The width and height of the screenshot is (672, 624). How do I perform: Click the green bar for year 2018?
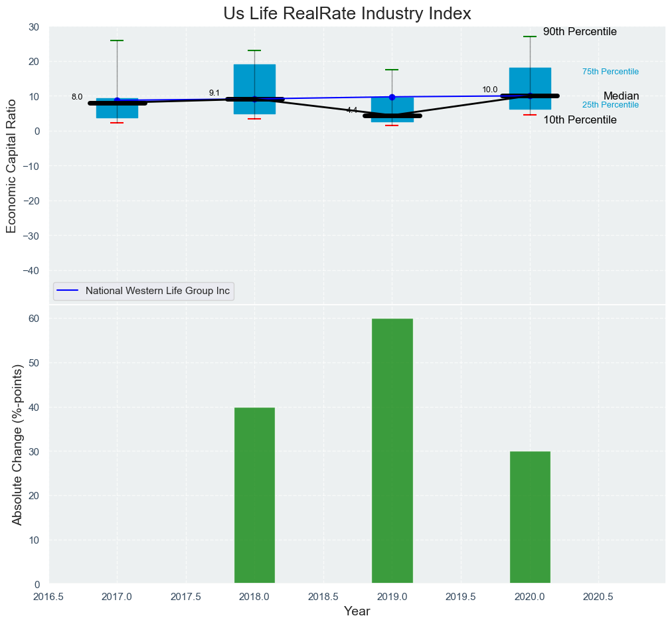coord(254,495)
